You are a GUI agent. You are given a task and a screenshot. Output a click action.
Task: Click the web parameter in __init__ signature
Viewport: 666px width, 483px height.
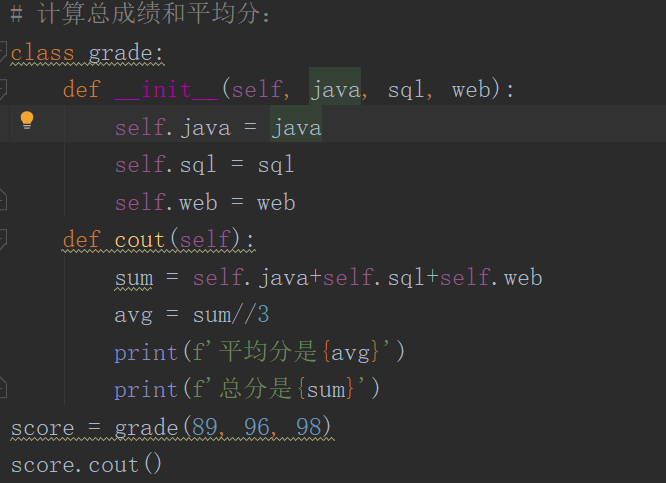click(471, 90)
